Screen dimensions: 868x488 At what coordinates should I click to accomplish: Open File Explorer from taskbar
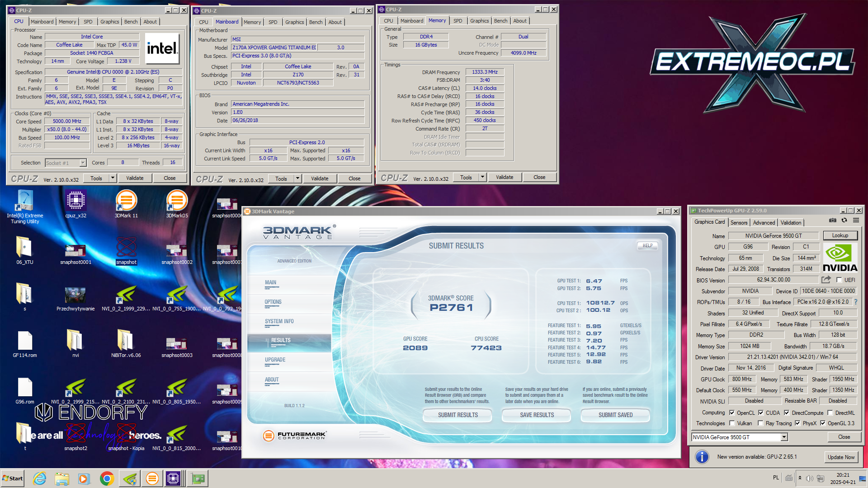62,479
